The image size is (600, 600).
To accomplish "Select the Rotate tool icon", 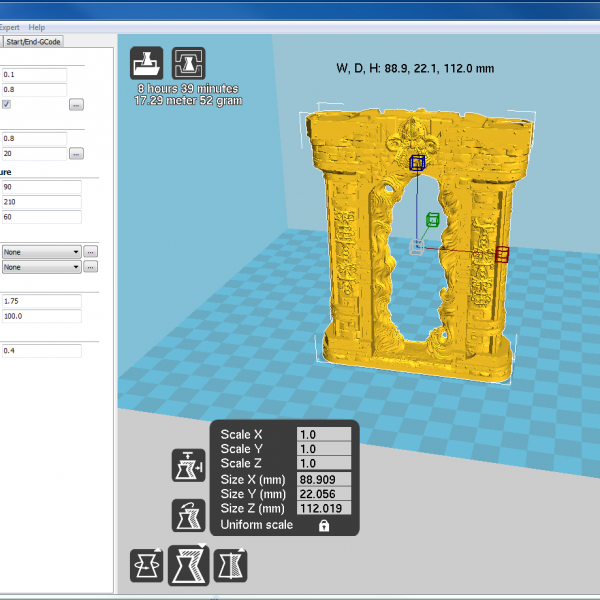I will (x=147, y=565).
